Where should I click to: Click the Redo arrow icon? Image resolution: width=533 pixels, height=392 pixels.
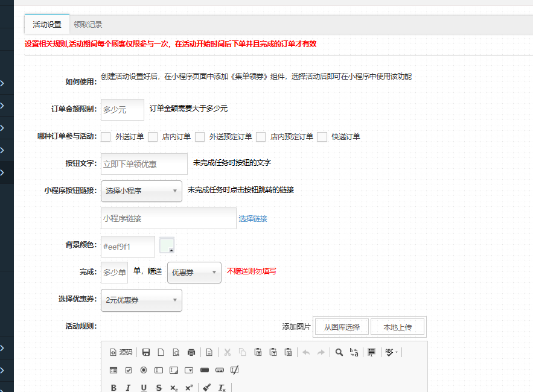321,352
